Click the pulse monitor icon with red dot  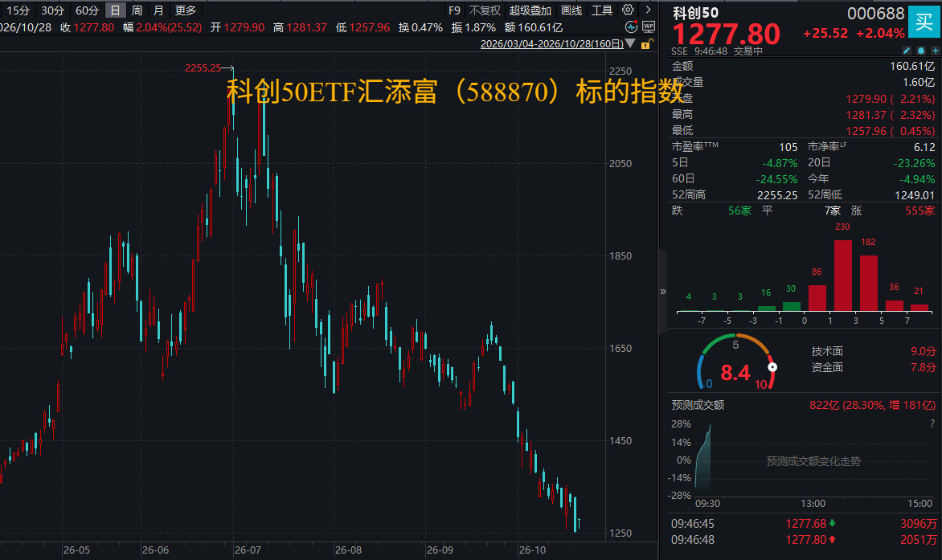click(x=631, y=27)
